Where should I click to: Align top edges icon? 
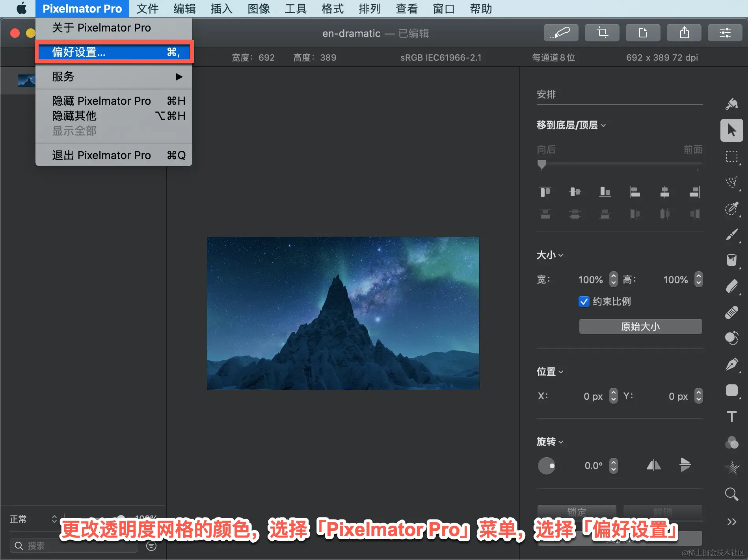545,192
